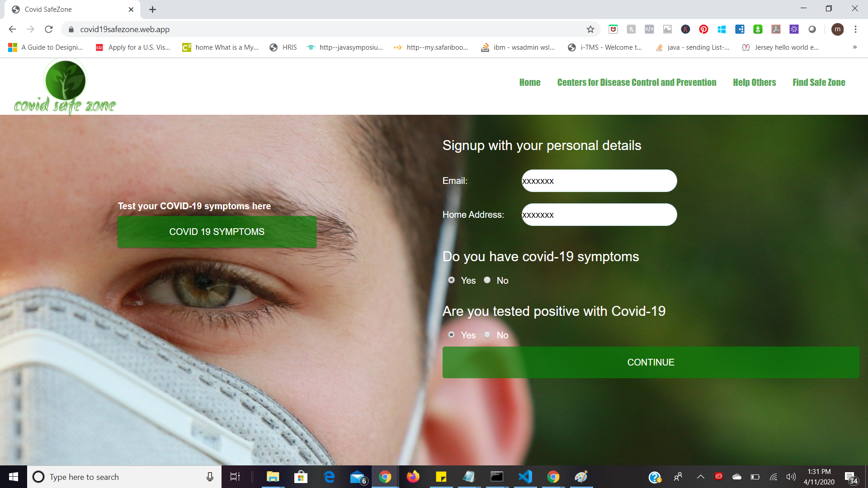Open the HRIS bookmark

click(283, 47)
